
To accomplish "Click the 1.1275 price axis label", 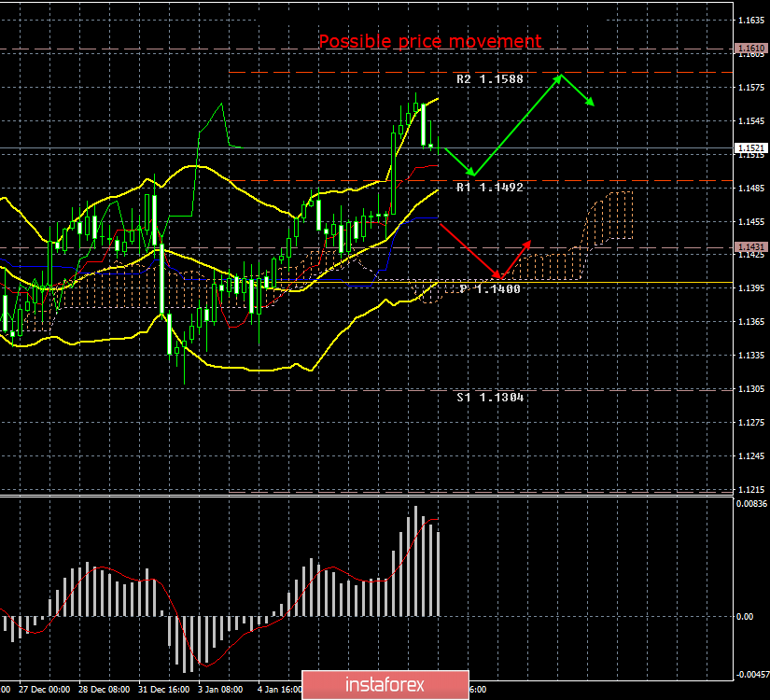I will click(x=751, y=423).
